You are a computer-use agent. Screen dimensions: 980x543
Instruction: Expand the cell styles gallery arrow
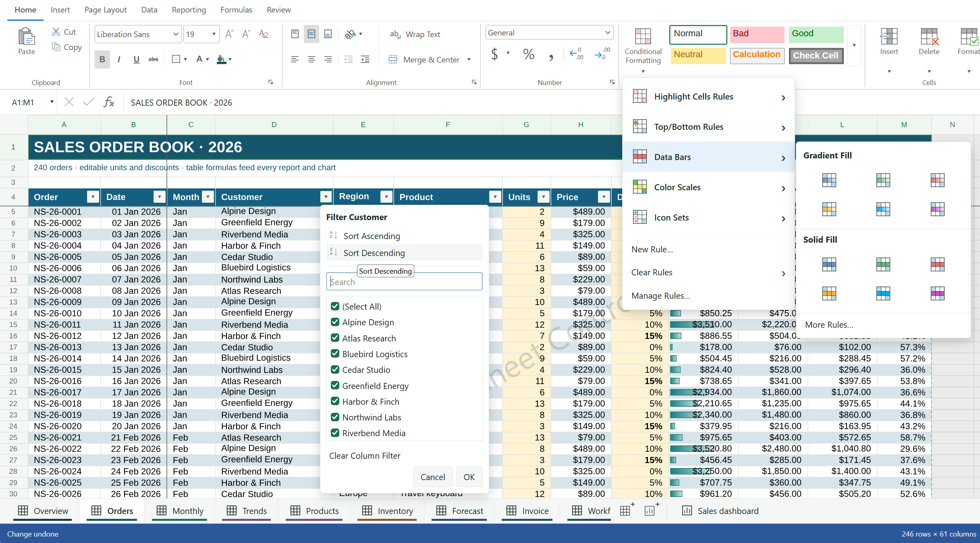(854, 45)
